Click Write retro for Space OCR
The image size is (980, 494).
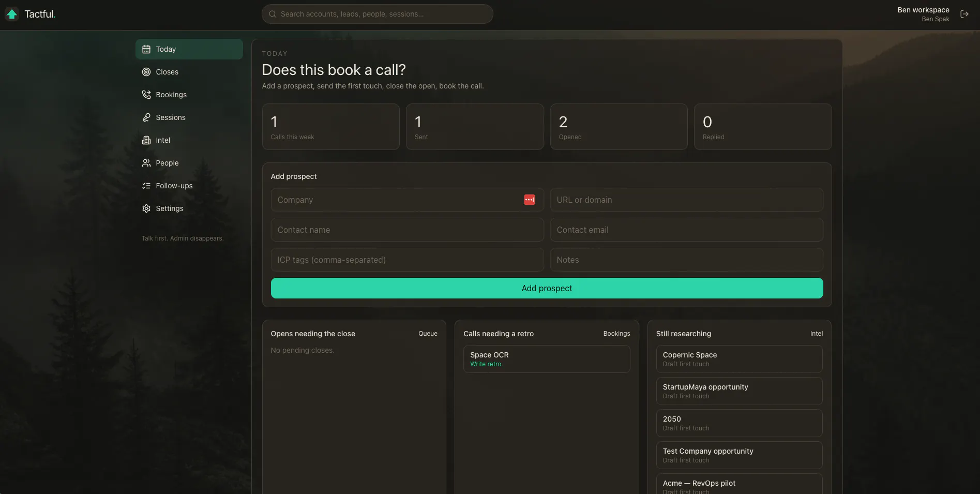pos(486,364)
